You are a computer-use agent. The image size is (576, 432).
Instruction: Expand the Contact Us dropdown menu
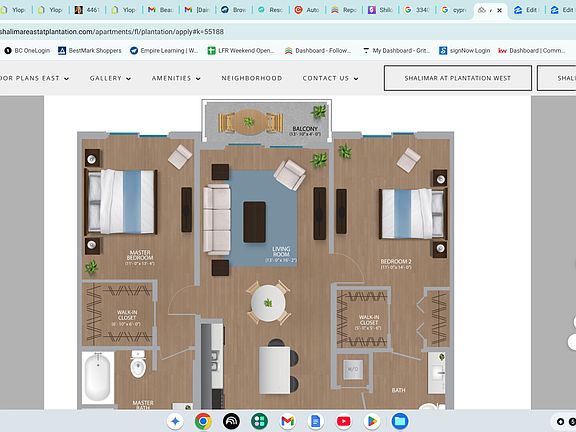[330, 78]
